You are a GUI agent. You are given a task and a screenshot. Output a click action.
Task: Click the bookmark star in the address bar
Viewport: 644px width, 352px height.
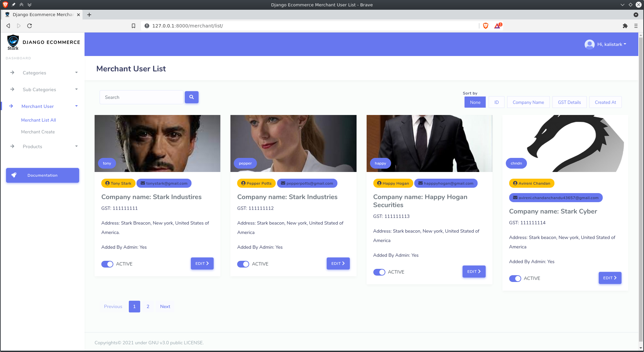tap(133, 25)
